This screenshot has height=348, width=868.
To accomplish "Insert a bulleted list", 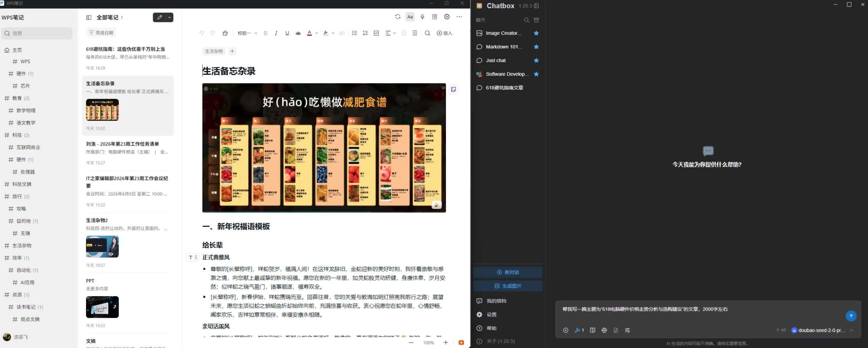I will (x=354, y=33).
